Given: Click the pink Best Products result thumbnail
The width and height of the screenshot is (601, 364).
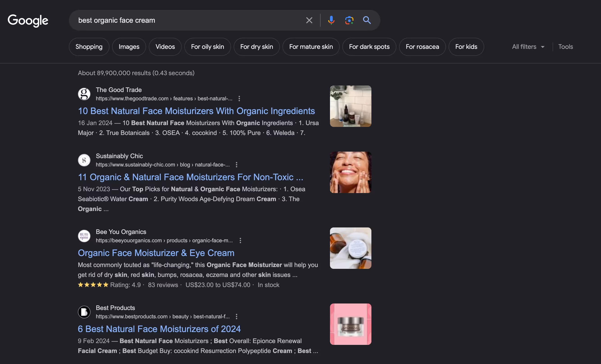Looking at the screenshot, I should click(x=350, y=324).
